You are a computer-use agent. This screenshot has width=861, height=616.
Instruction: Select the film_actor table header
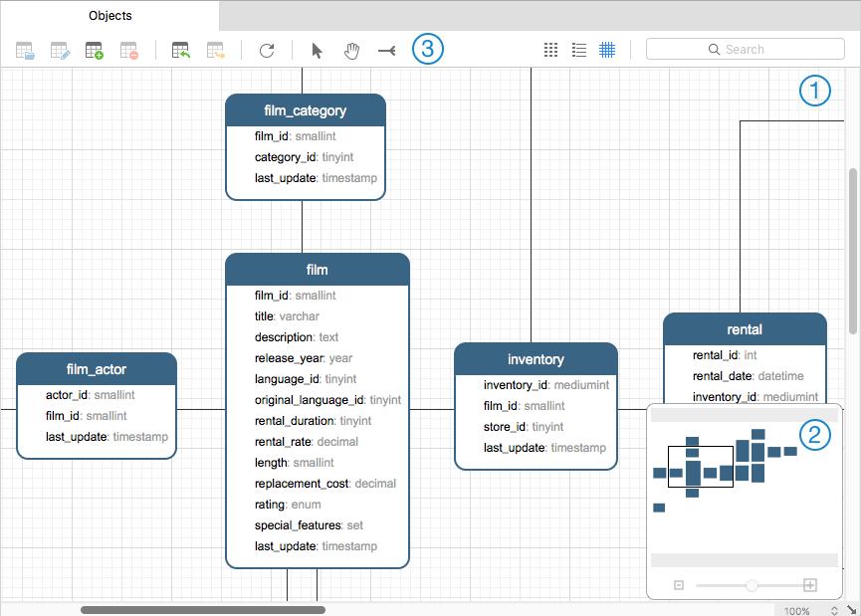97,369
